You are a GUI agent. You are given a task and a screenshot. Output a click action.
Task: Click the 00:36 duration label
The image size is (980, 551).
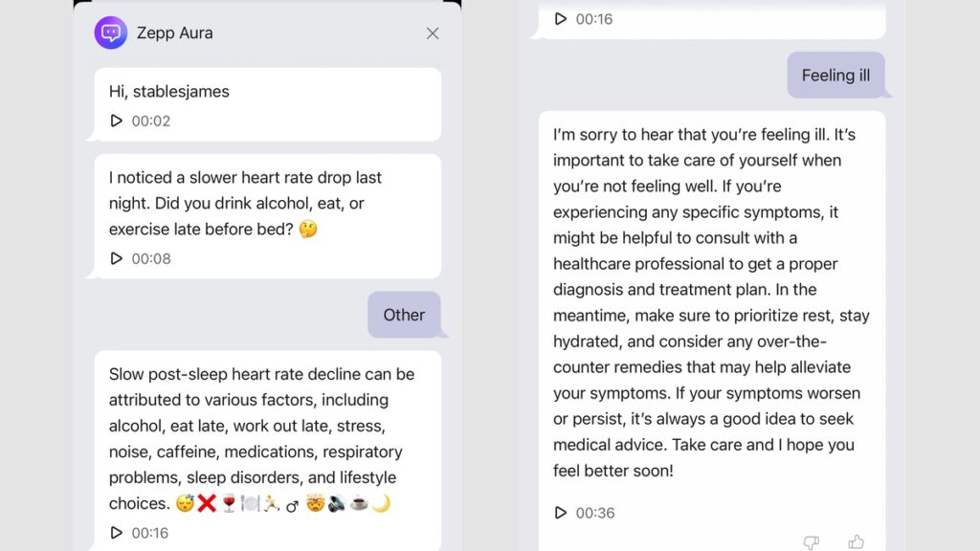[595, 513]
